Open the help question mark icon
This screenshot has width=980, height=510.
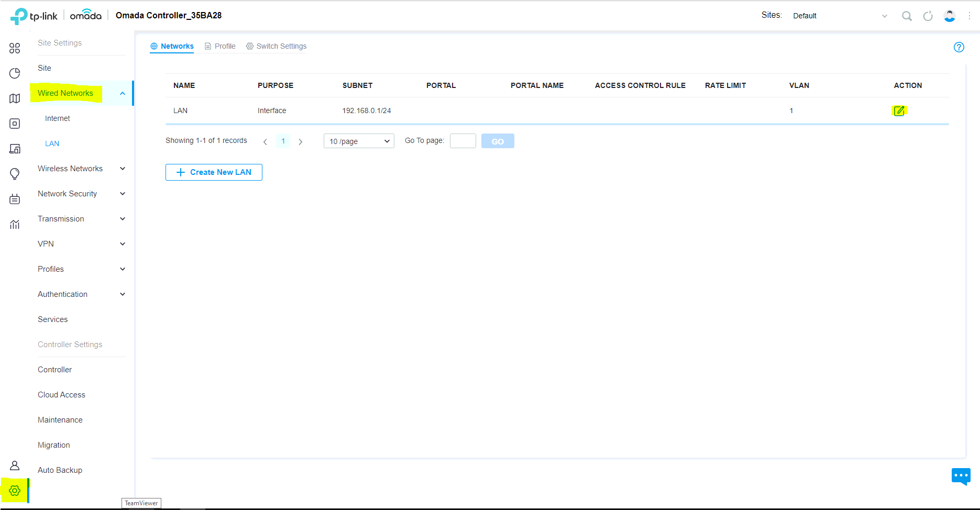pyautogui.click(x=959, y=47)
